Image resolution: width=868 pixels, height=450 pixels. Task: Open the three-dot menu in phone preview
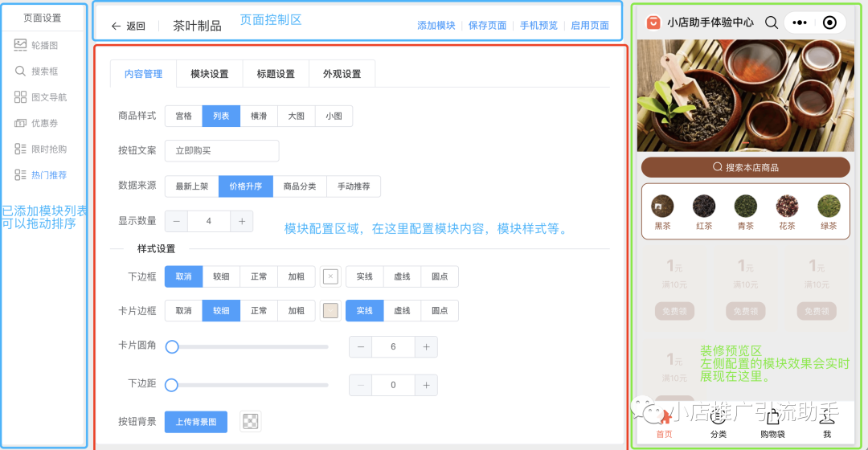pyautogui.click(x=800, y=22)
